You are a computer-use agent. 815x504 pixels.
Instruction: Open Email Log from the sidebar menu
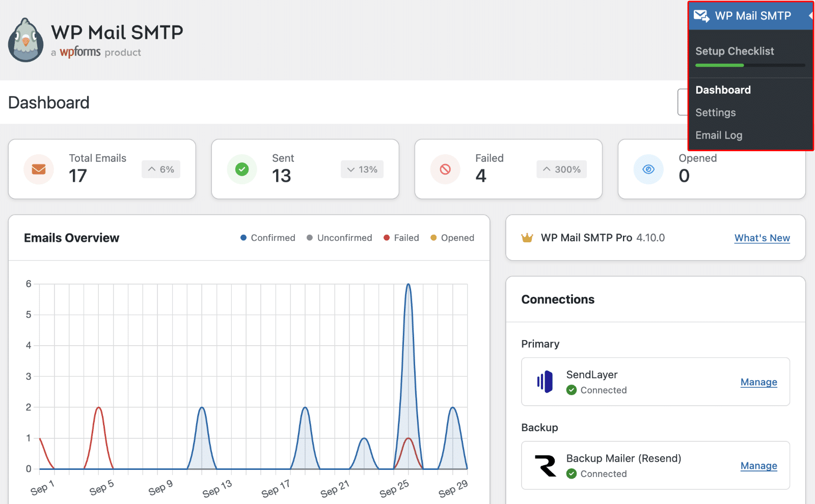pyautogui.click(x=719, y=135)
